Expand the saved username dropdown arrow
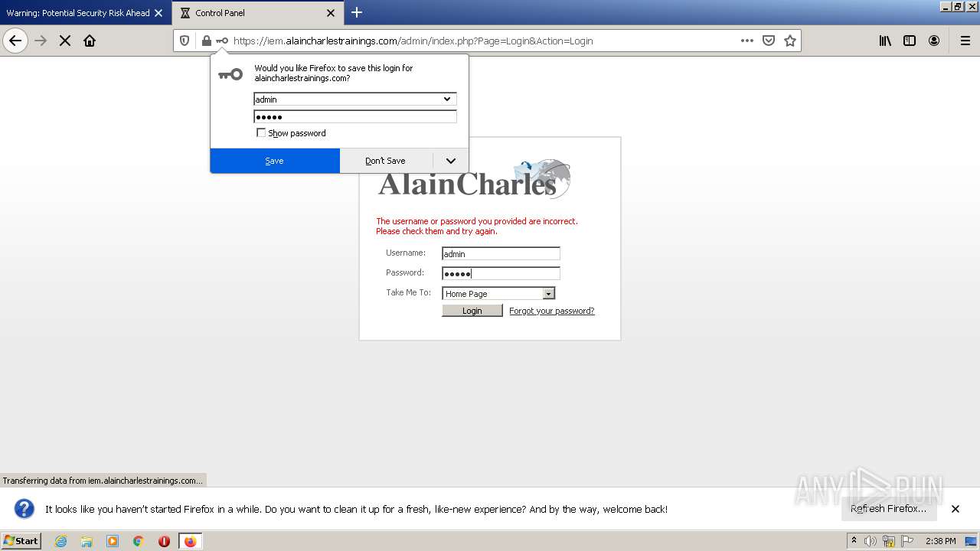Viewport: 980px width, 551px height. [447, 99]
